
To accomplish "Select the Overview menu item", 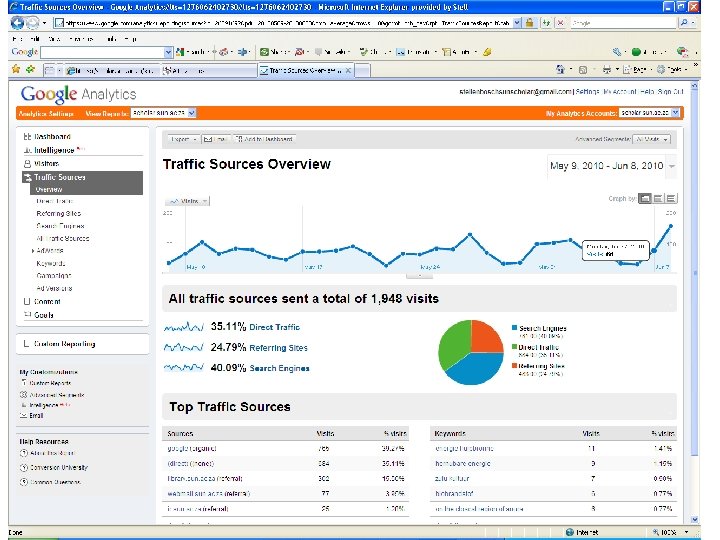I will click(x=49, y=189).
